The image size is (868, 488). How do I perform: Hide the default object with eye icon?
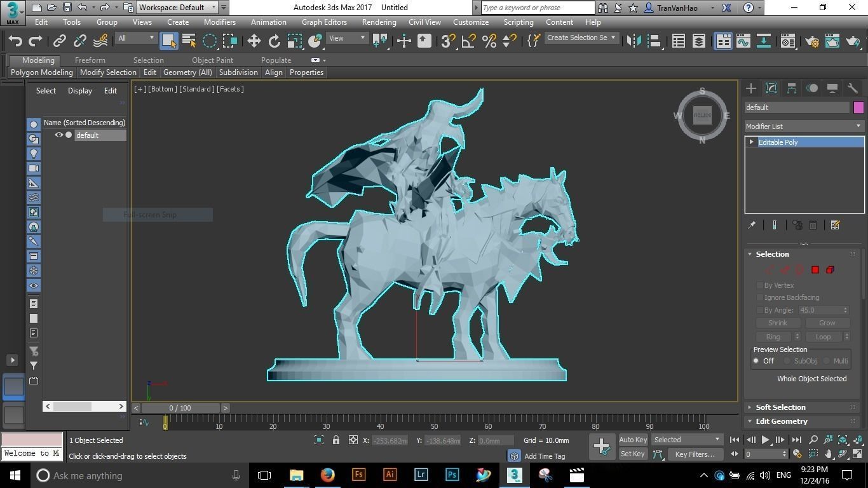point(59,135)
